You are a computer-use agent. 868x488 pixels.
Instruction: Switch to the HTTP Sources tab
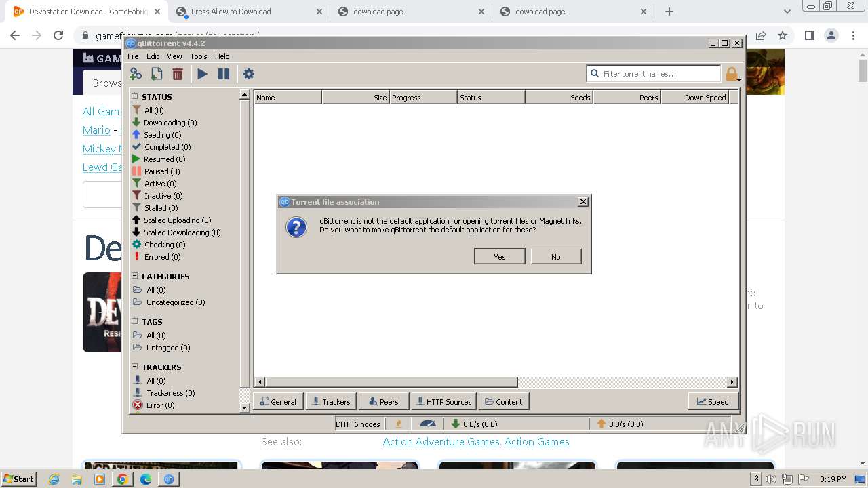[x=444, y=401]
